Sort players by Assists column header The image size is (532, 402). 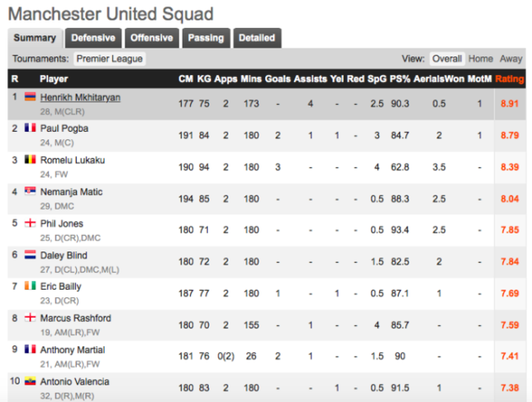click(311, 79)
